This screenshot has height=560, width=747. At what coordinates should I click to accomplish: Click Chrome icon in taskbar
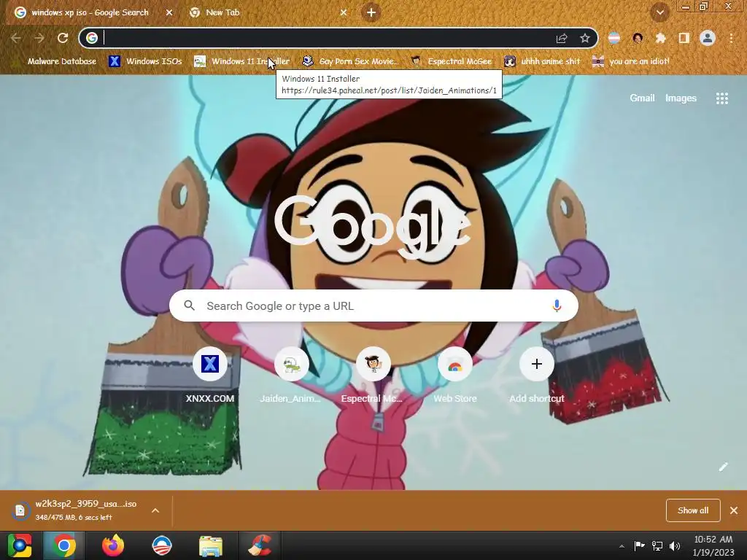pos(64,545)
